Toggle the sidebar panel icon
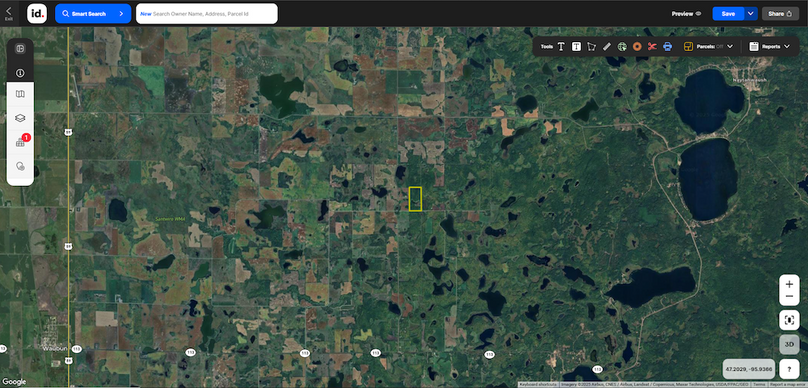Image resolution: width=808 pixels, height=388 pixels. pyautogui.click(x=20, y=49)
